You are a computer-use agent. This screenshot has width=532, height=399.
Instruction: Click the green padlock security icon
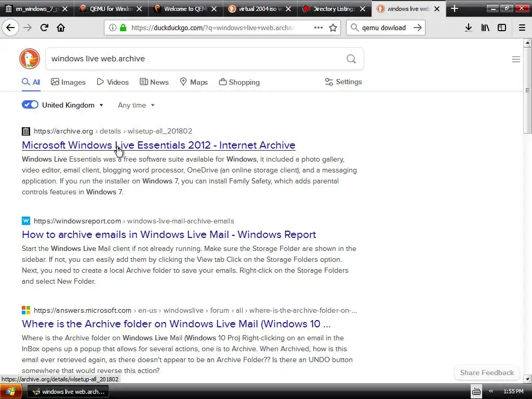(123, 28)
